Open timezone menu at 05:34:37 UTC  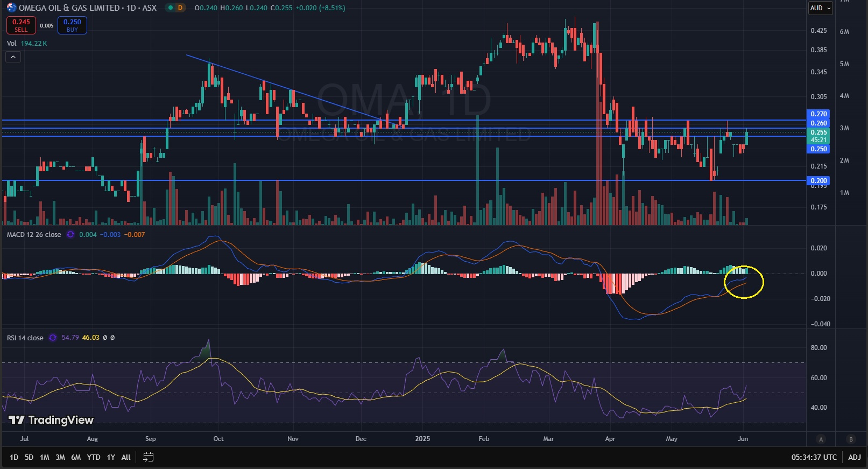click(814, 457)
